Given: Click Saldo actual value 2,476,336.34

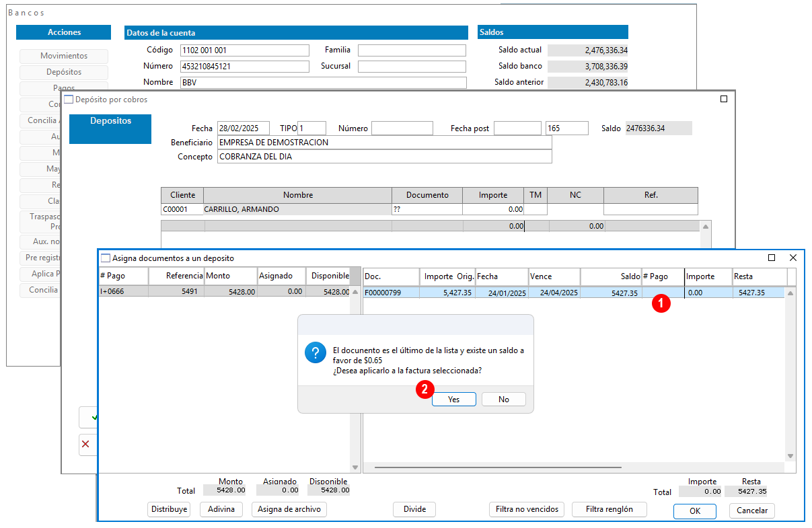Looking at the screenshot, I should click(588, 50).
